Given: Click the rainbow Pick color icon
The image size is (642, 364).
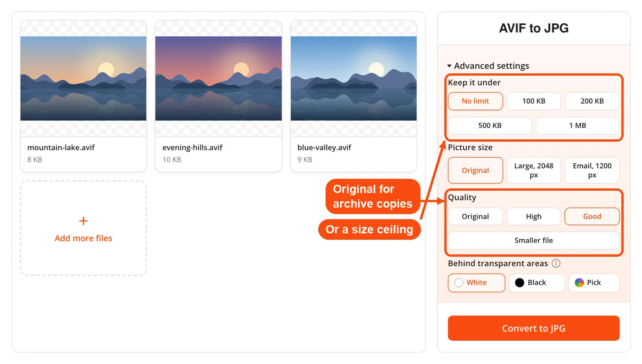Looking at the screenshot, I should (x=580, y=282).
